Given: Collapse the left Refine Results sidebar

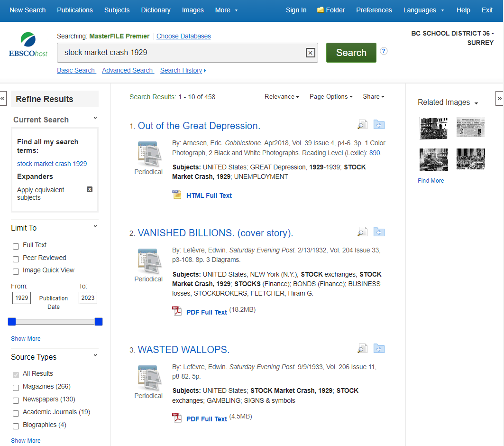Looking at the screenshot, I should [3, 98].
